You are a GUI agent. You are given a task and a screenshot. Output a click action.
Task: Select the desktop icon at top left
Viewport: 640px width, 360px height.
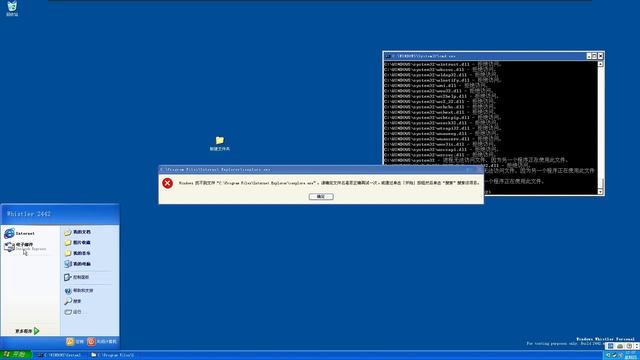click(12, 8)
